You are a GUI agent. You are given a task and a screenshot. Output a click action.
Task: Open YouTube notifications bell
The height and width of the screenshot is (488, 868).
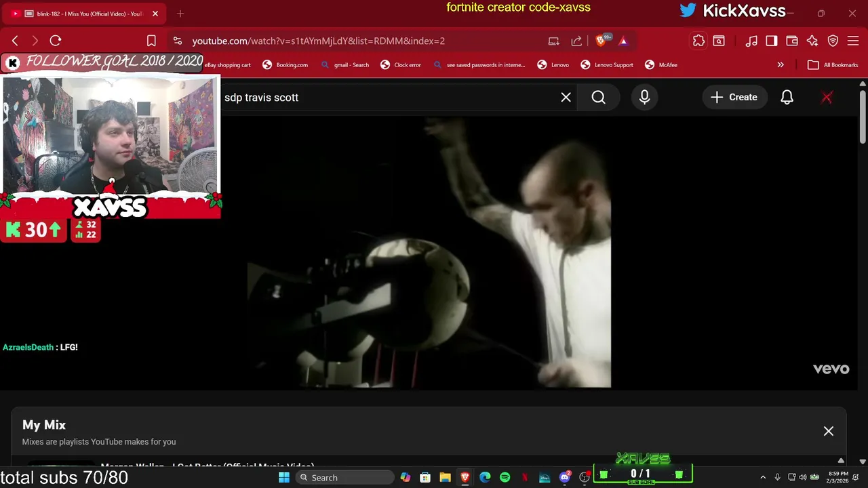coord(787,97)
